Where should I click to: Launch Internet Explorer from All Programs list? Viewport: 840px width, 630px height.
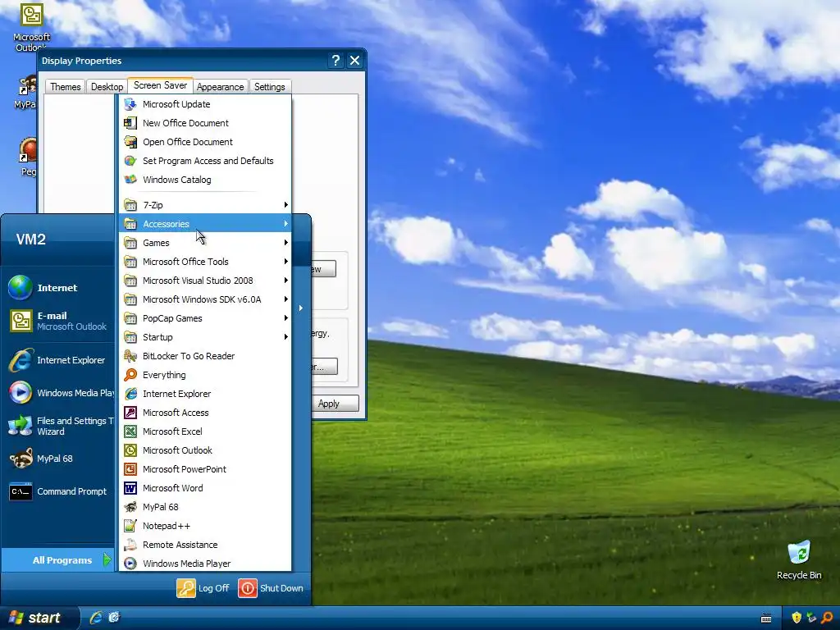[205, 394]
